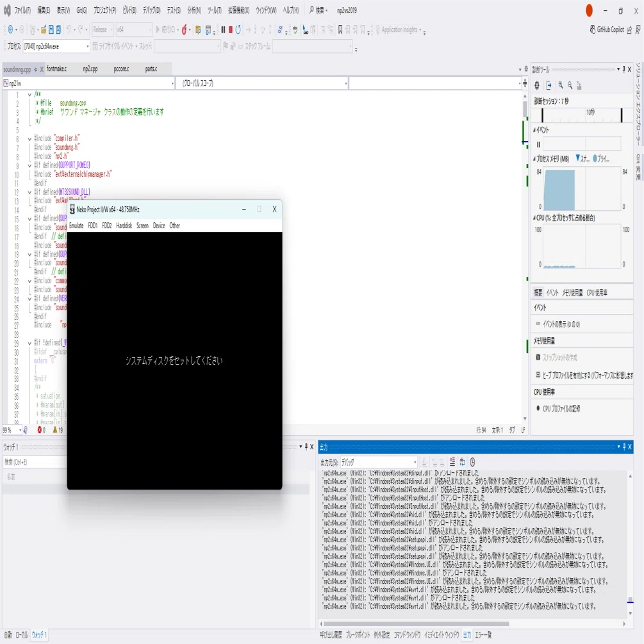Click the Clear All icon in Output panel

tap(452, 462)
